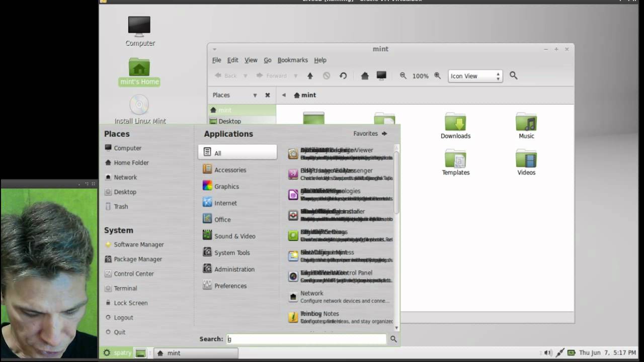This screenshot has width=644, height=362.
Task: Open Terminal from System list
Action: click(x=121, y=288)
